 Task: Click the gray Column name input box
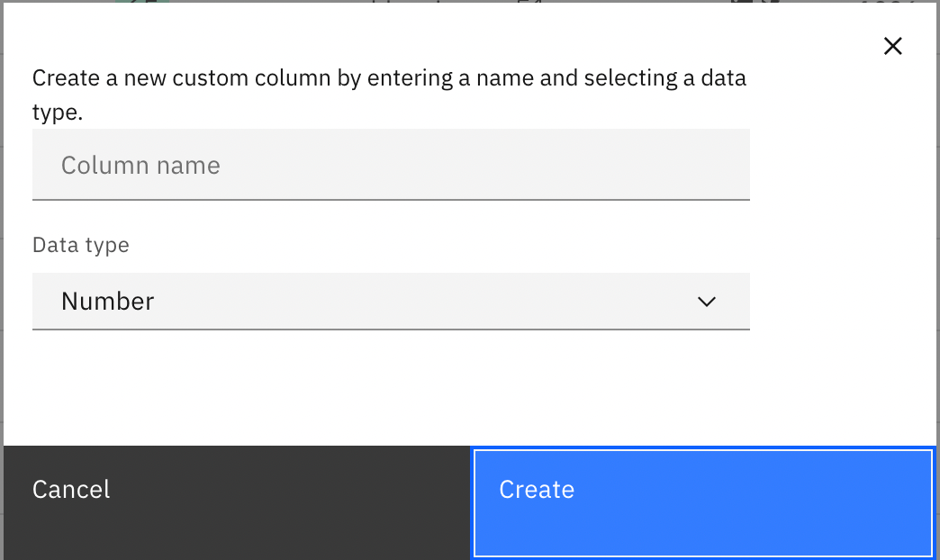coord(391,165)
